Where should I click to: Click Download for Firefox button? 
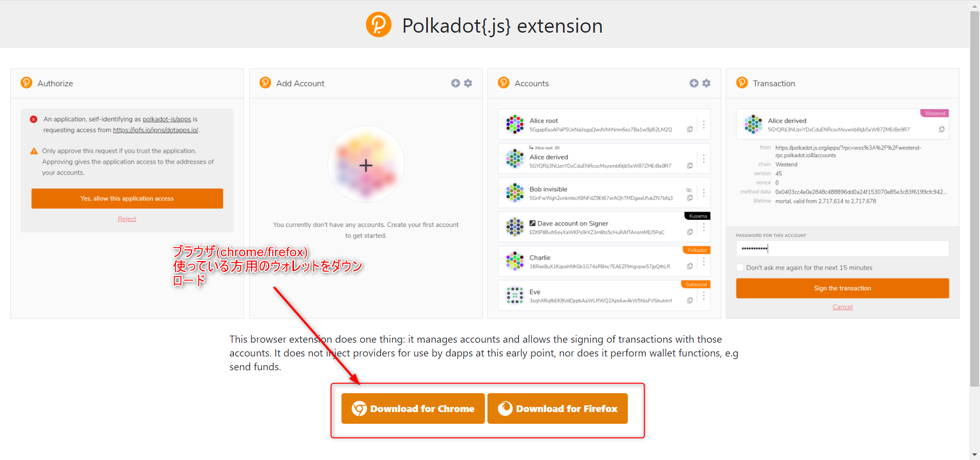557,408
